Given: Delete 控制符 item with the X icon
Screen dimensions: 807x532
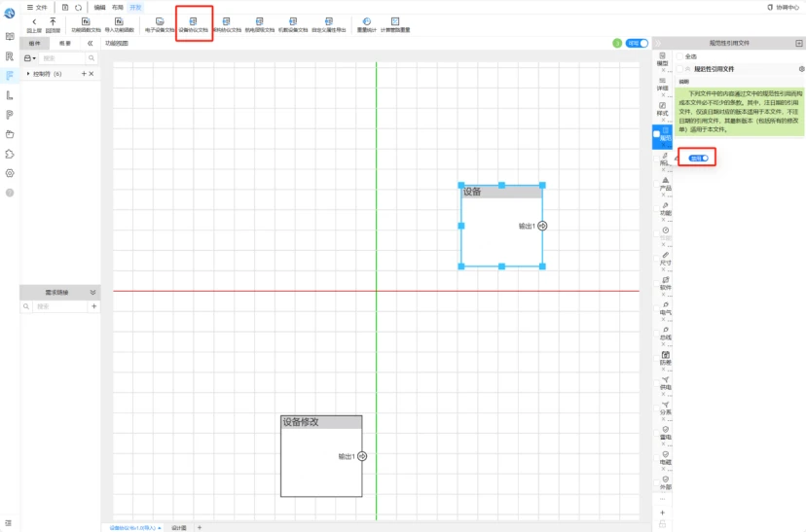Looking at the screenshot, I should pos(92,74).
